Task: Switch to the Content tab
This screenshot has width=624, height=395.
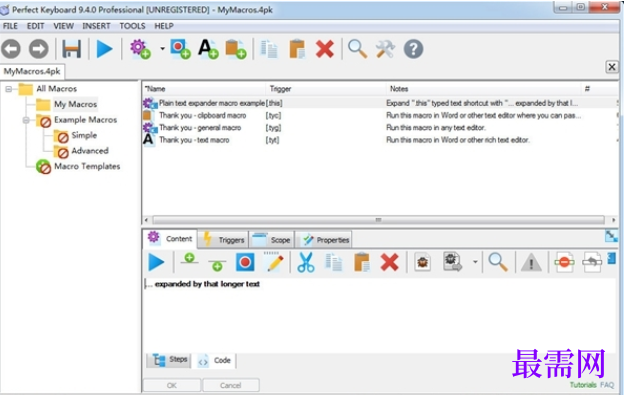Action: coord(170,239)
